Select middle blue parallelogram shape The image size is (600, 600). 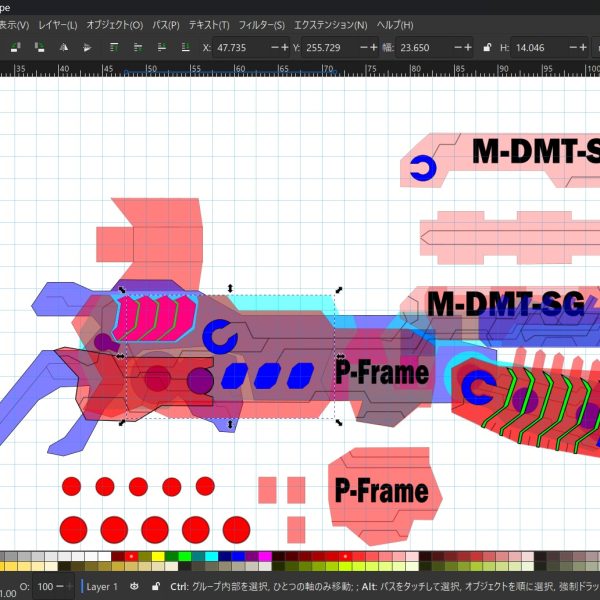click(267, 376)
